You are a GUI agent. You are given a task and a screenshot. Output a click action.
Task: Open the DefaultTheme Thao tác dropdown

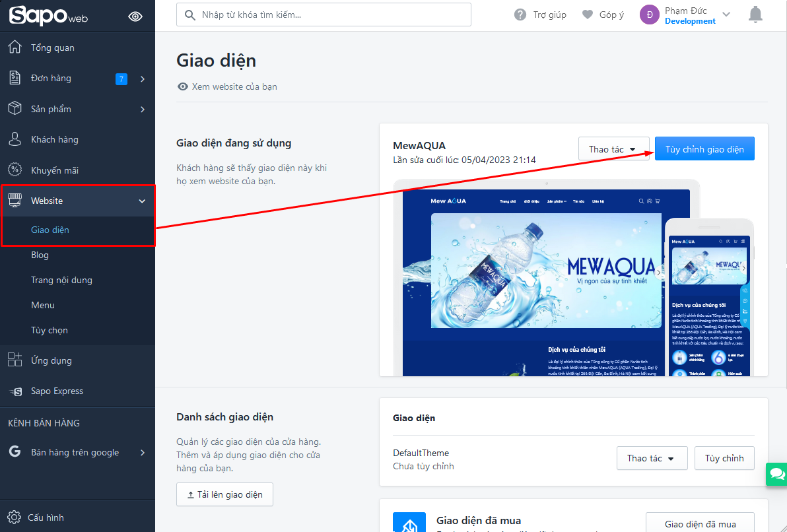652,458
